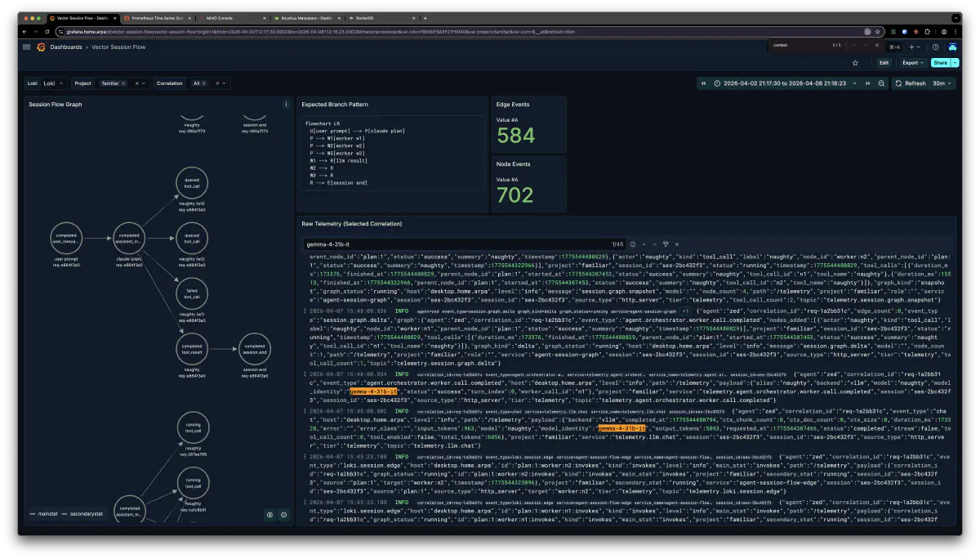Open the time range picker
This screenshot has height=559, width=980.
click(785, 83)
